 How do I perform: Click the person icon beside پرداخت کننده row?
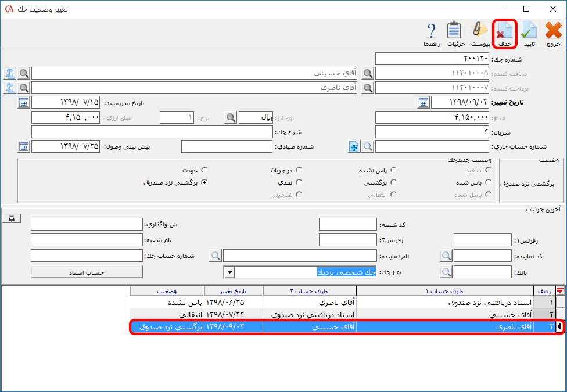[x=10, y=87]
